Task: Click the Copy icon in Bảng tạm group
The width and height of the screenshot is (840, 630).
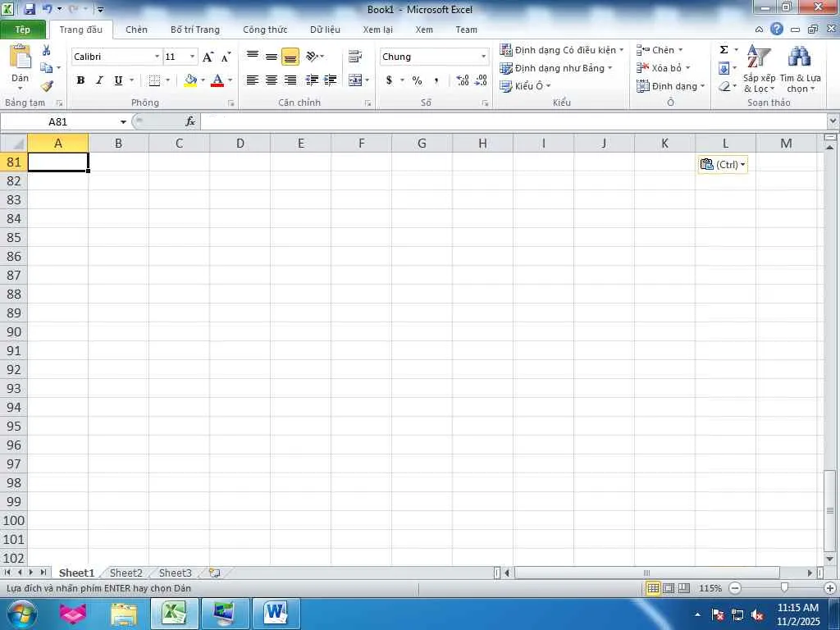Action: pyautogui.click(x=47, y=67)
